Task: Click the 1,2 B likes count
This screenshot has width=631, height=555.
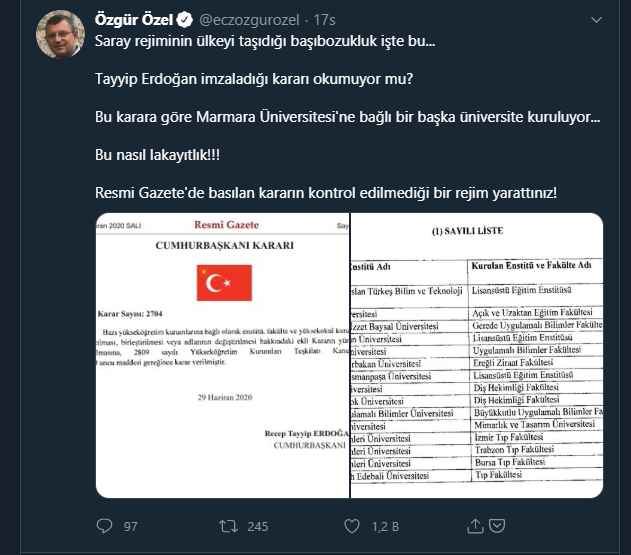Action: [385, 526]
